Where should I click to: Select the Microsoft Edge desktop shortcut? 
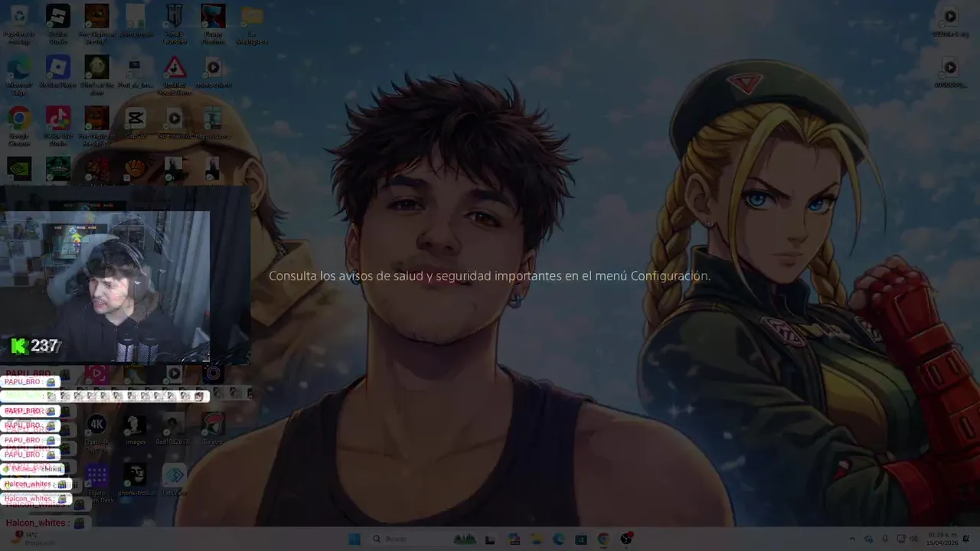click(x=19, y=75)
